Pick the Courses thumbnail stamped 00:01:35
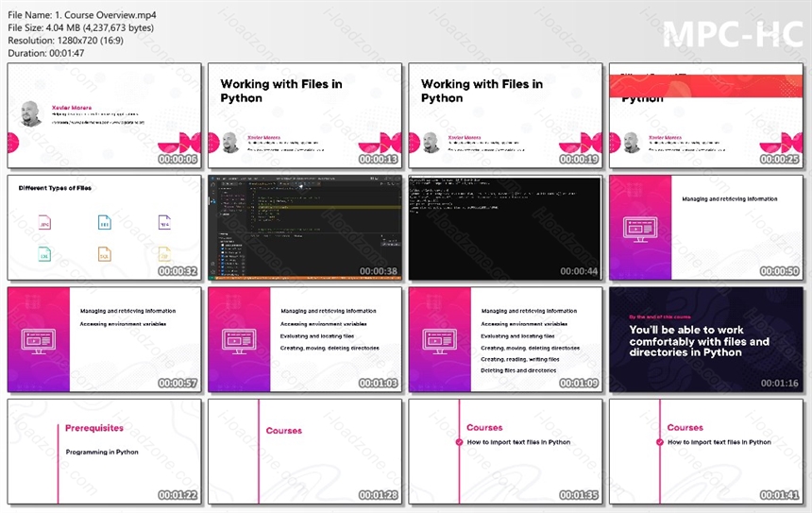 (x=505, y=452)
